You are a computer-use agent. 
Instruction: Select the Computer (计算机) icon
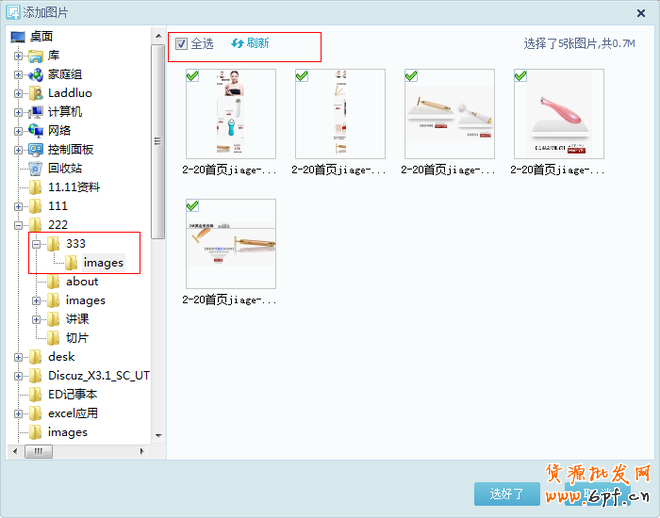37,112
